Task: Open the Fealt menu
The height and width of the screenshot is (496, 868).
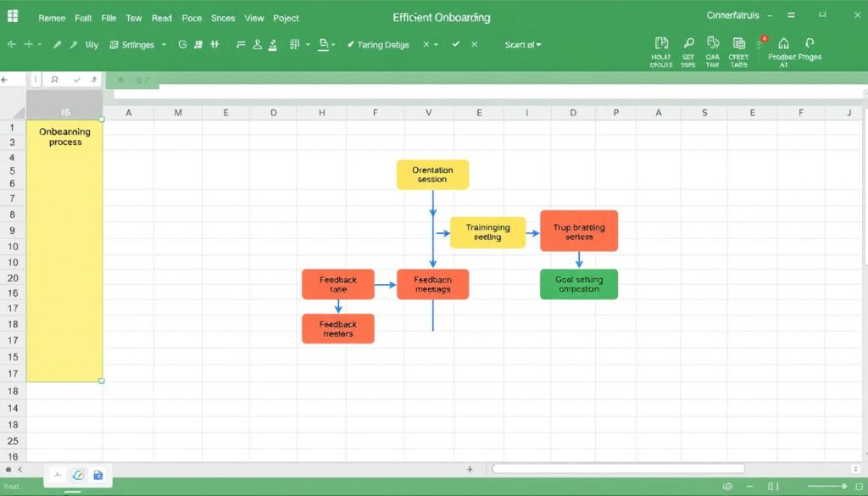Action: [x=83, y=19]
